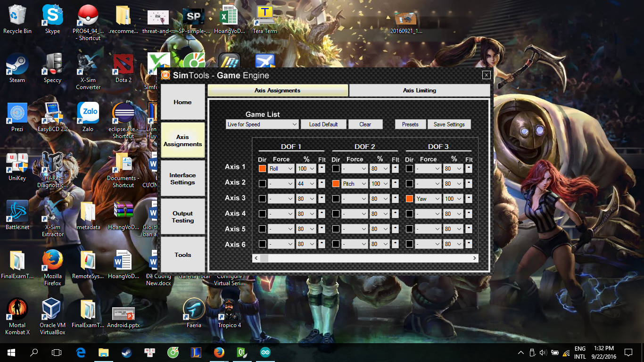This screenshot has width=644, height=362.
Task: Open Axis 3 DOF 3 Force dropdown (Yaw)
Action: point(429,198)
